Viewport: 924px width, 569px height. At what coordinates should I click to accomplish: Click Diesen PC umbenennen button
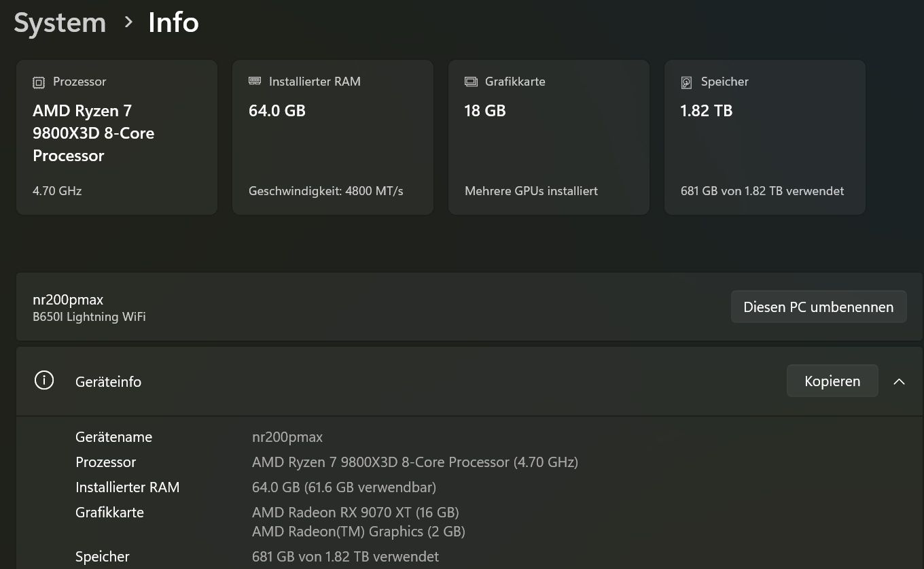[819, 307]
